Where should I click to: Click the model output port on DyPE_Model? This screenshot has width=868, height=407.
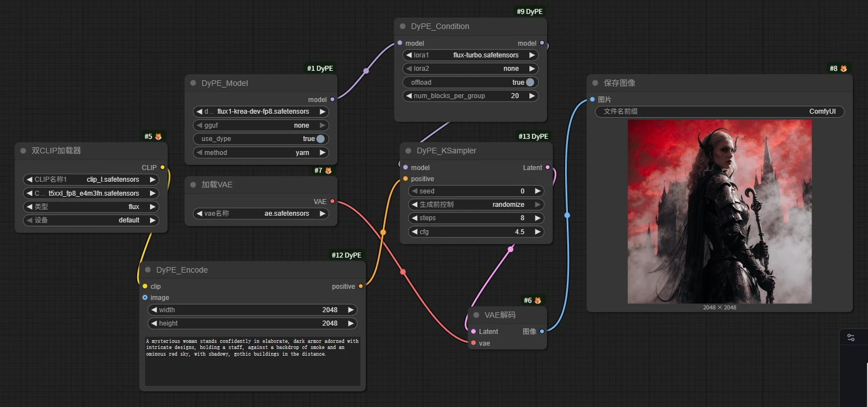click(x=332, y=99)
